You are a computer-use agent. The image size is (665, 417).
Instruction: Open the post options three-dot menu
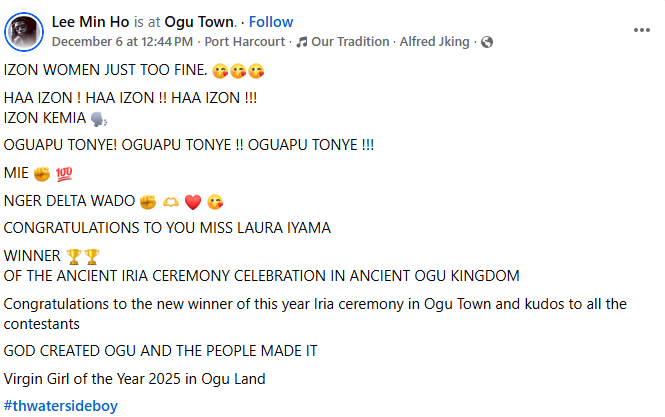642,30
